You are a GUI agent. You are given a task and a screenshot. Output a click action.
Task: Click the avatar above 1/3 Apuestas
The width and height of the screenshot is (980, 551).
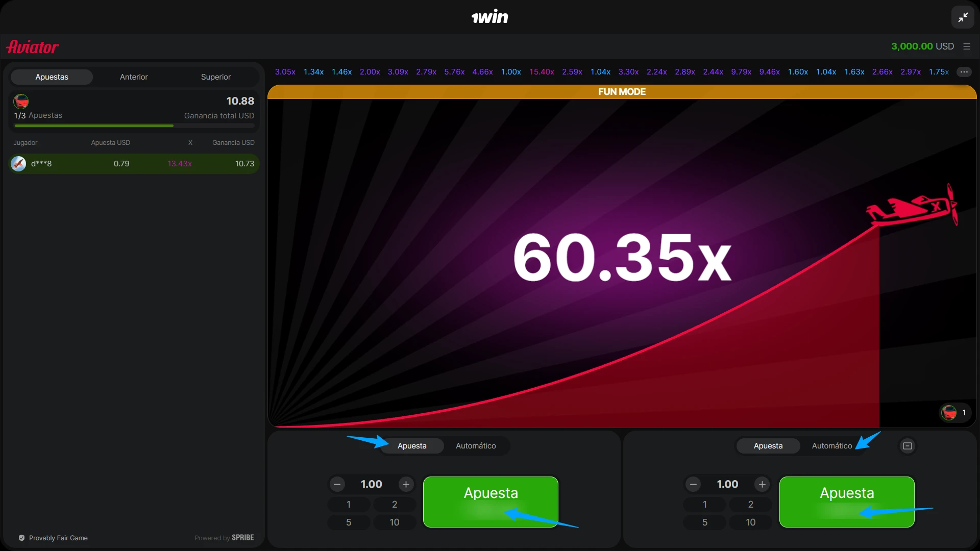[x=21, y=101]
